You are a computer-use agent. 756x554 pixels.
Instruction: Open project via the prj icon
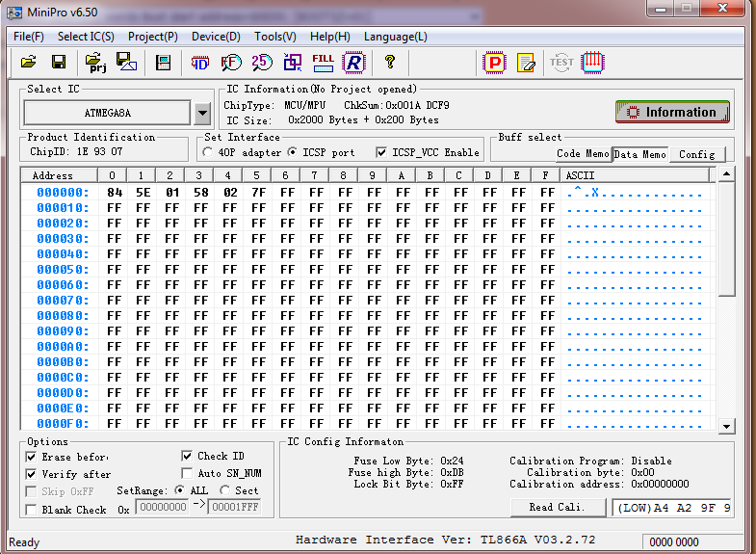(x=95, y=63)
